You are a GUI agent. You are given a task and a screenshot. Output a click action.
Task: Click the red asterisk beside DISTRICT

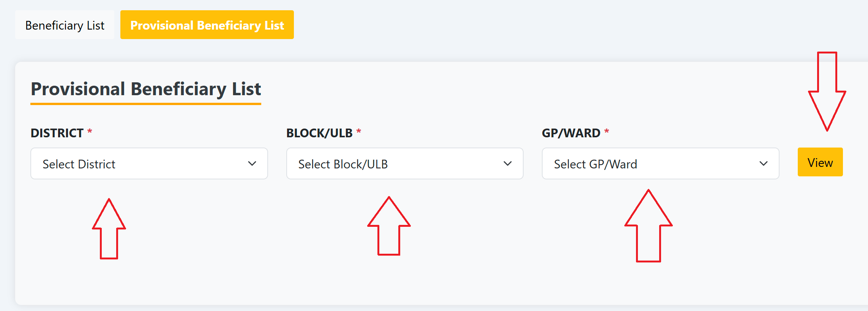pyautogui.click(x=90, y=132)
